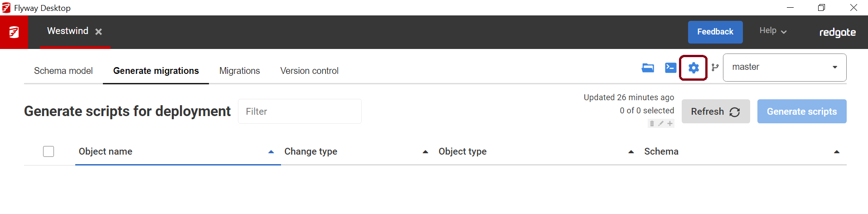Tick the select-all objects checkbox
Viewport: 868px width, 214px height.
48,151
